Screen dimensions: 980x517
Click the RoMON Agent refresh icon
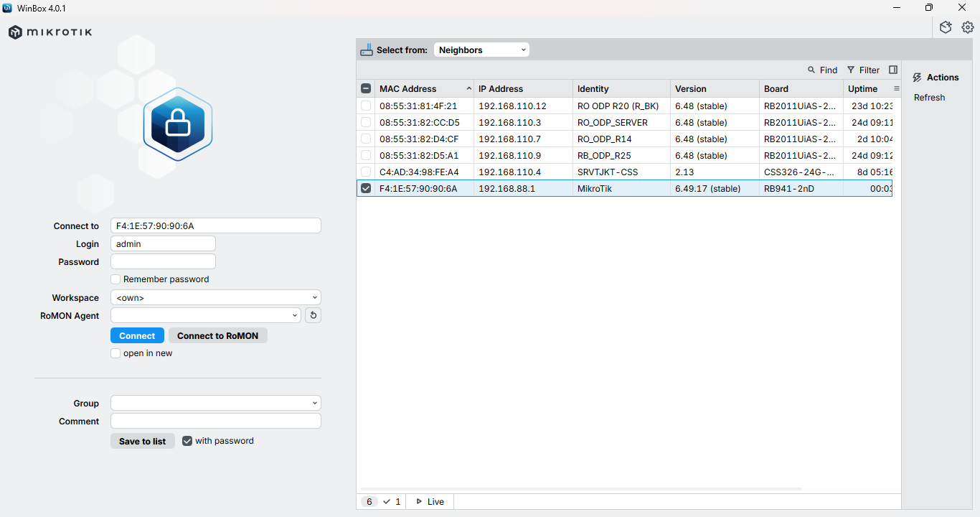coord(313,315)
